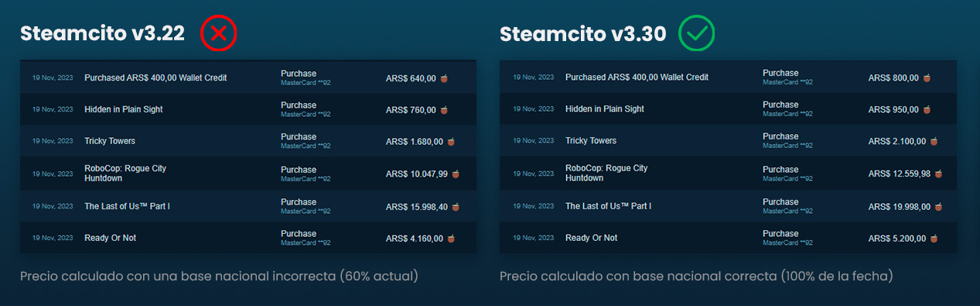This screenshot has height=306, width=980.
Task: Click the mate icon next to ARS$ 2.100,00
Action: pos(933,141)
